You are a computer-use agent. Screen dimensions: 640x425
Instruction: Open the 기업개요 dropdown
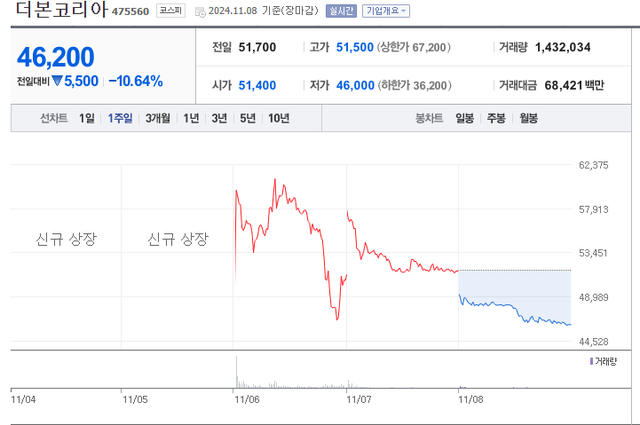385,10
